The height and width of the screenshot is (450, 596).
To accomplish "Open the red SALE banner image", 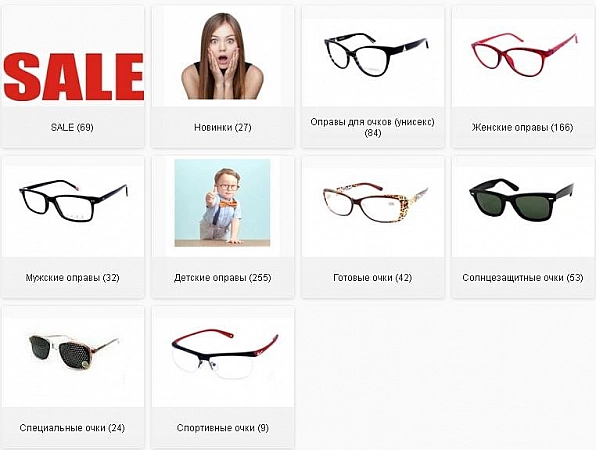I will pos(73,77).
